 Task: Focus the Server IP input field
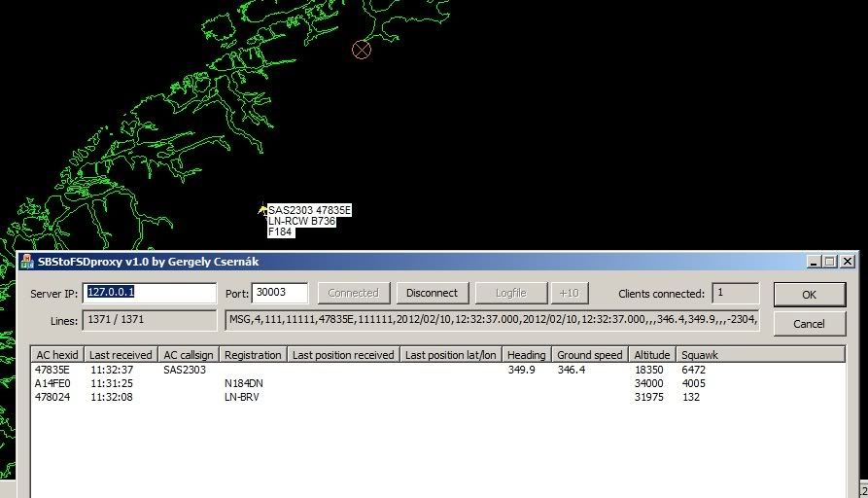[151, 293]
